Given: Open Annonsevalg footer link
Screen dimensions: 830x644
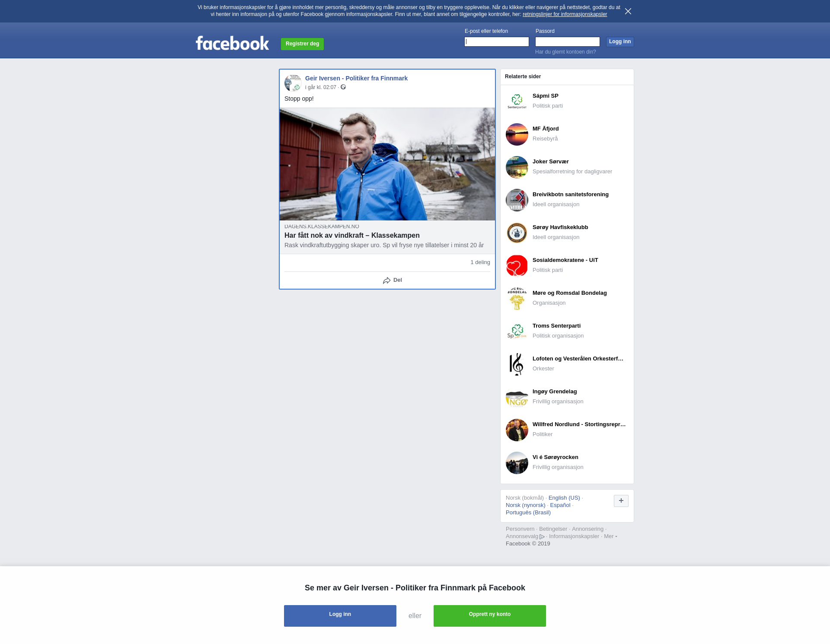Looking at the screenshot, I should pyautogui.click(x=525, y=536).
